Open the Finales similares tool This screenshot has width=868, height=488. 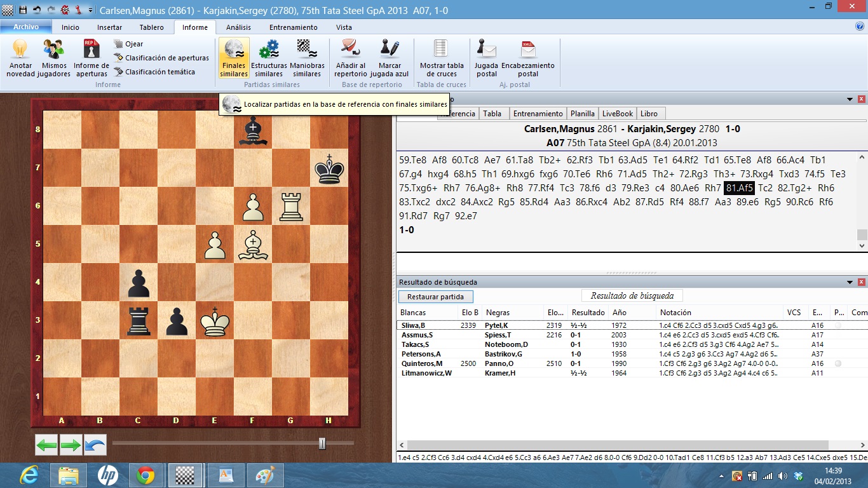233,57
